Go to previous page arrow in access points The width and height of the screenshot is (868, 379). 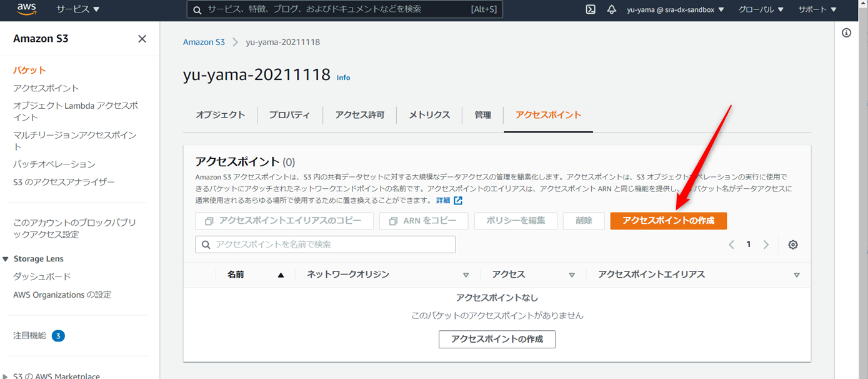coord(731,245)
